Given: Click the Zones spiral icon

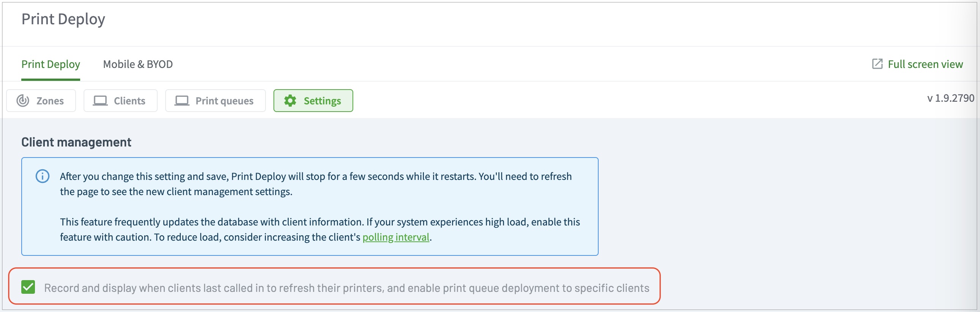Looking at the screenshot, I should 23,101.
